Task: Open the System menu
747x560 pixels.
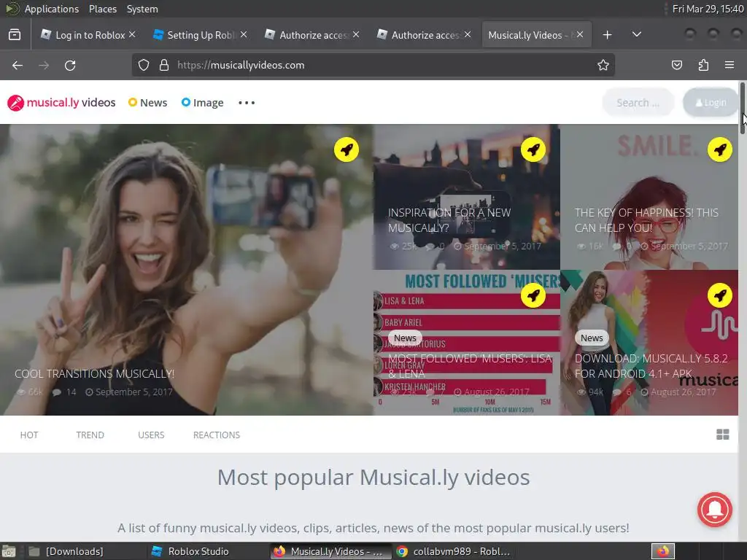Action: coord(142,9)
